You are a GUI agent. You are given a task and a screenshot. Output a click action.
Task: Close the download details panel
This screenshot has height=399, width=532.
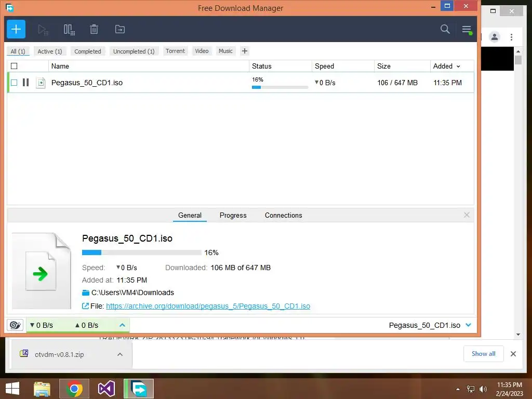467,215
